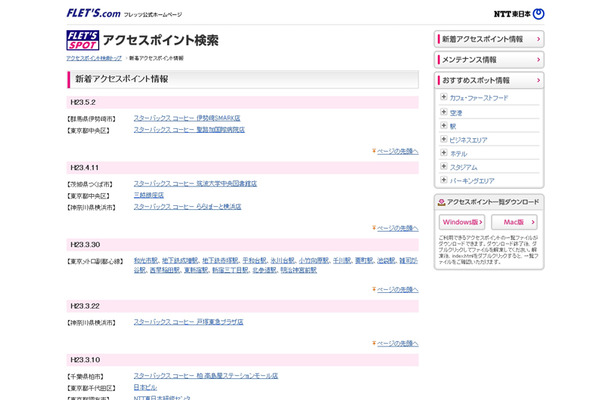Open the 明治神宮前駅 station link
Screen dimensions: 610x400
click(298, 270)
